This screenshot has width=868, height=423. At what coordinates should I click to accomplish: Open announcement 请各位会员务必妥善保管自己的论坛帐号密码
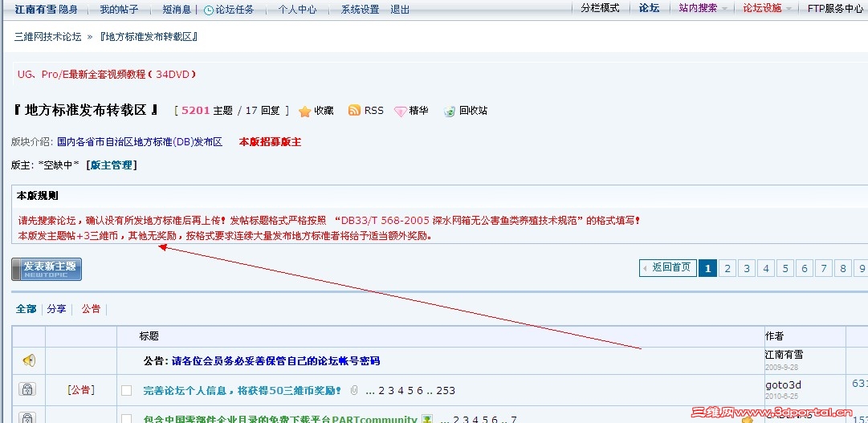[275, 361]
